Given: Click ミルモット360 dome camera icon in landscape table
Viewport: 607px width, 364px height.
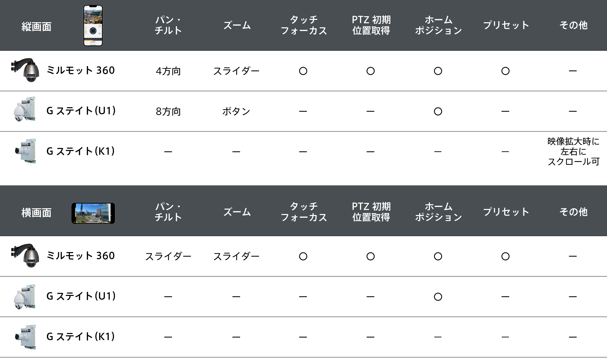Looking at the screenshot, I should coord(25,255).
